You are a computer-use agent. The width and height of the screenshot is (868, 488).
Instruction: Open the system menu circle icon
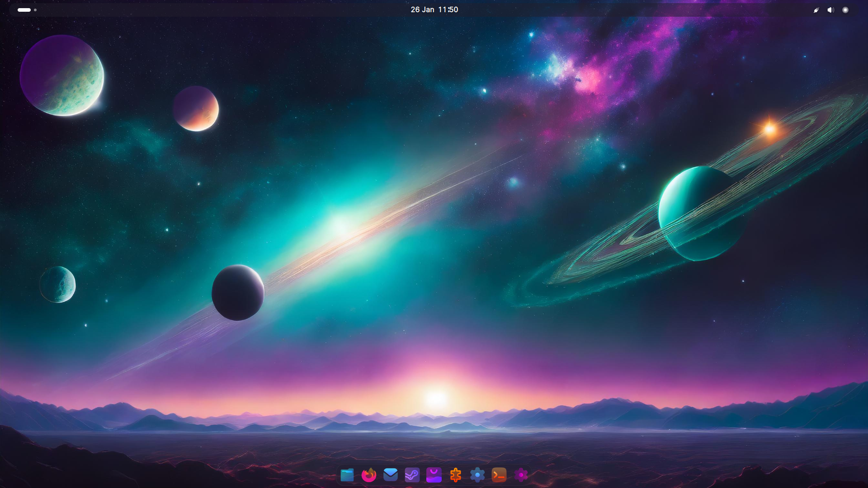click(x=845, y=10)
